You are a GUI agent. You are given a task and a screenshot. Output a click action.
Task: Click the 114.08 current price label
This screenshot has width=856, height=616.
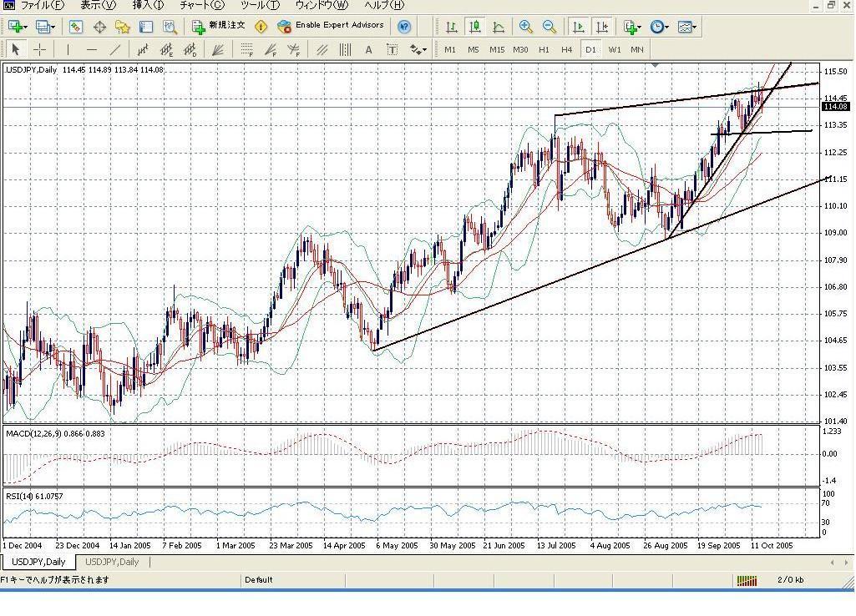coord(835,107)
